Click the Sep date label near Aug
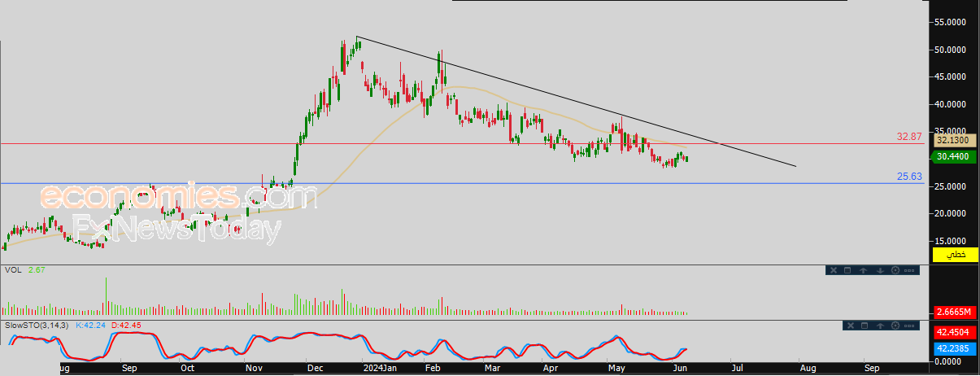 tap(129, 368)
